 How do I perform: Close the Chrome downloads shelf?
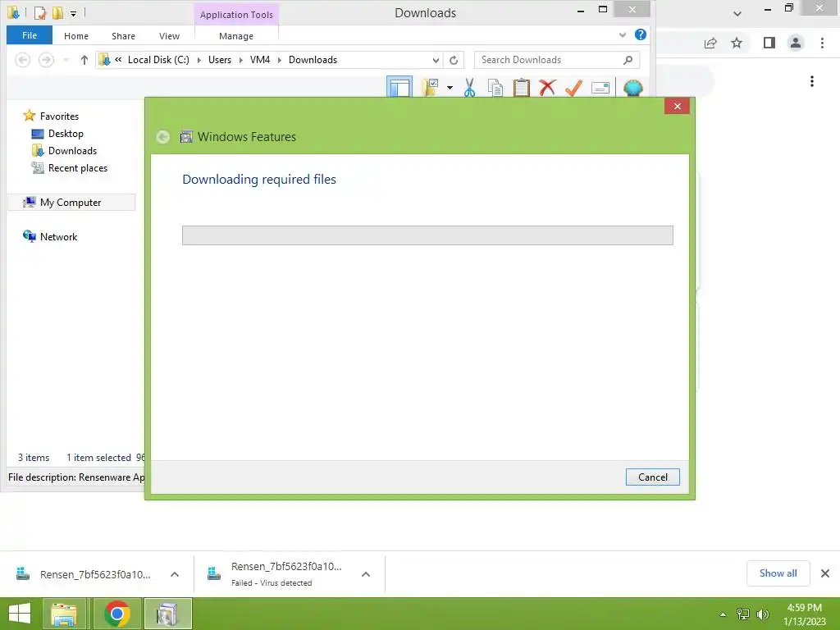coord(825,573)
